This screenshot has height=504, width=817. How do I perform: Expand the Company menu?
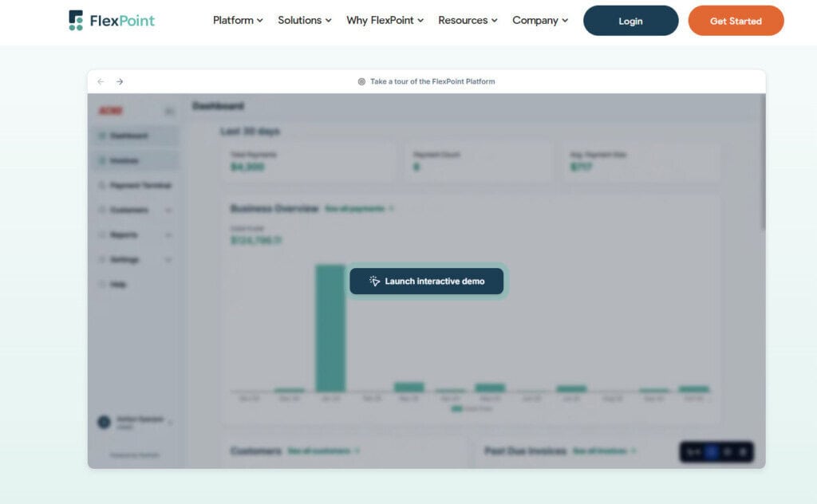tap(540, 21)
